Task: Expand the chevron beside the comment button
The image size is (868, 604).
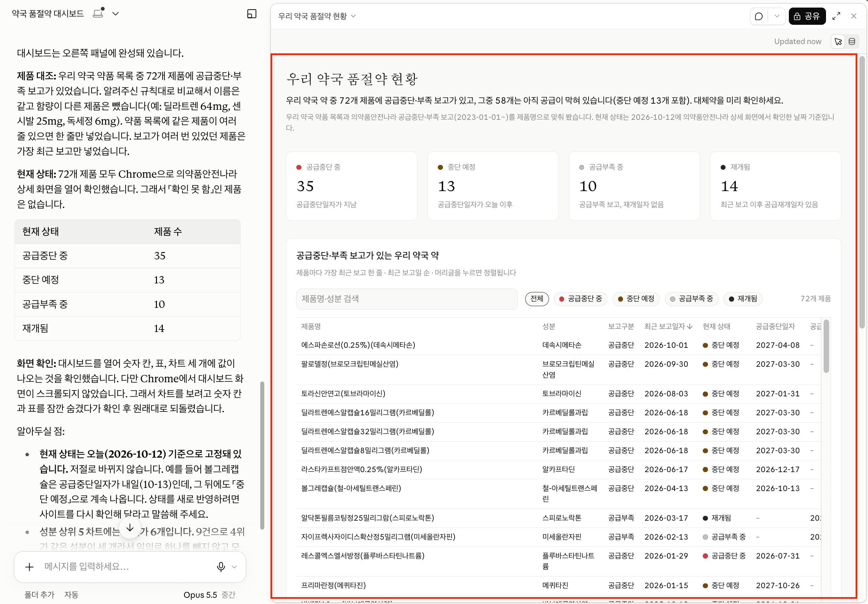Action: tap(777, 16)
